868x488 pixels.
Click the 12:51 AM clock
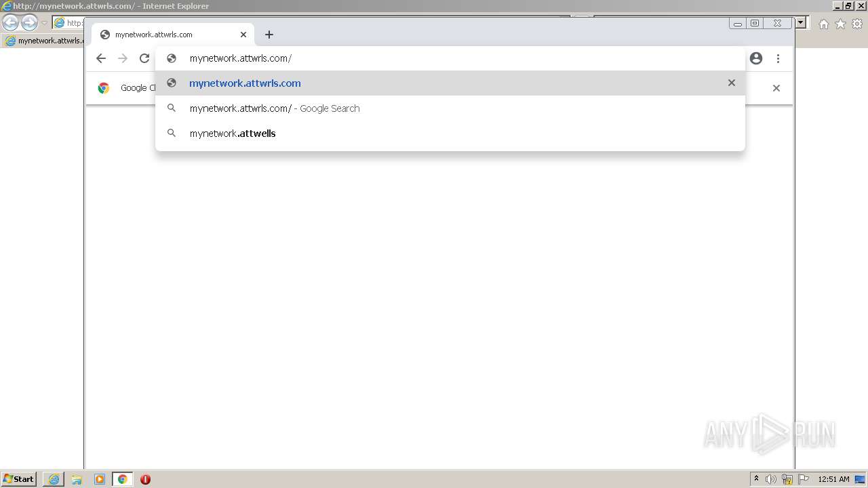click(x=833, y=479)
